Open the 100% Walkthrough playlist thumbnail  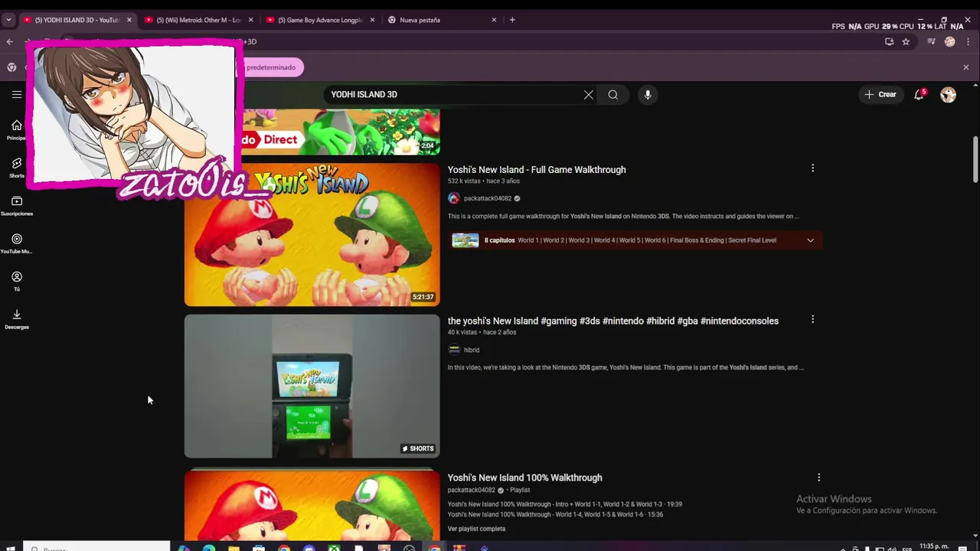[312, 504]
